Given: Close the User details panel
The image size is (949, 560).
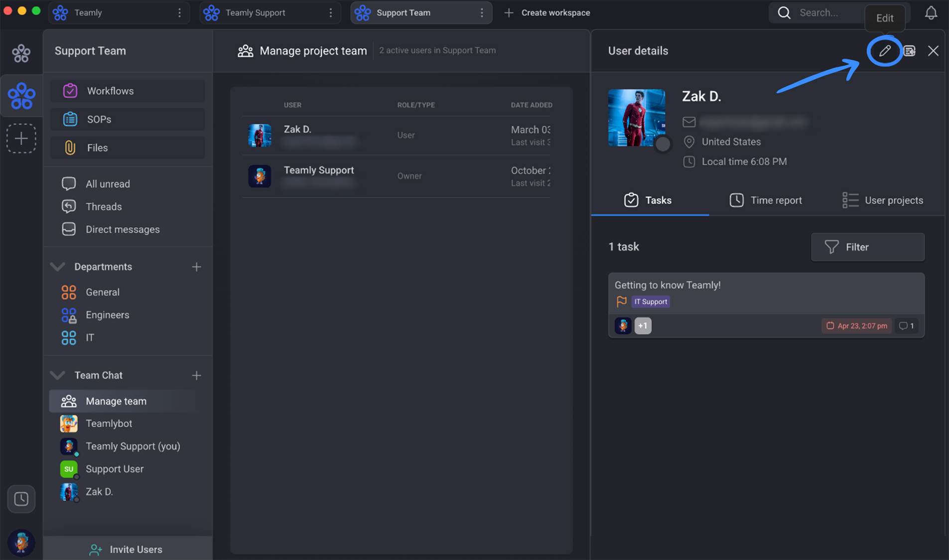Looking at the screenshot, I should [x=933, y=51].
